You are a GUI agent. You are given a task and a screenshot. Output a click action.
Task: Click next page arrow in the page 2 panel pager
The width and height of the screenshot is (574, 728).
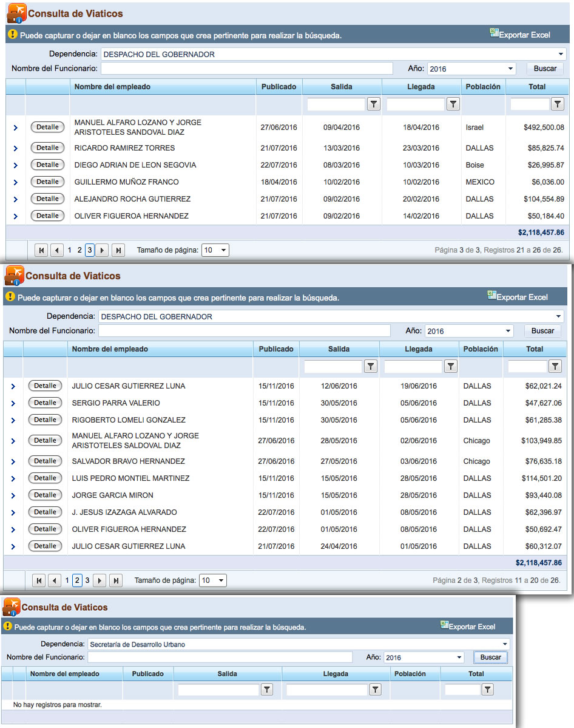pyautogui.click(x=100, y=580)
